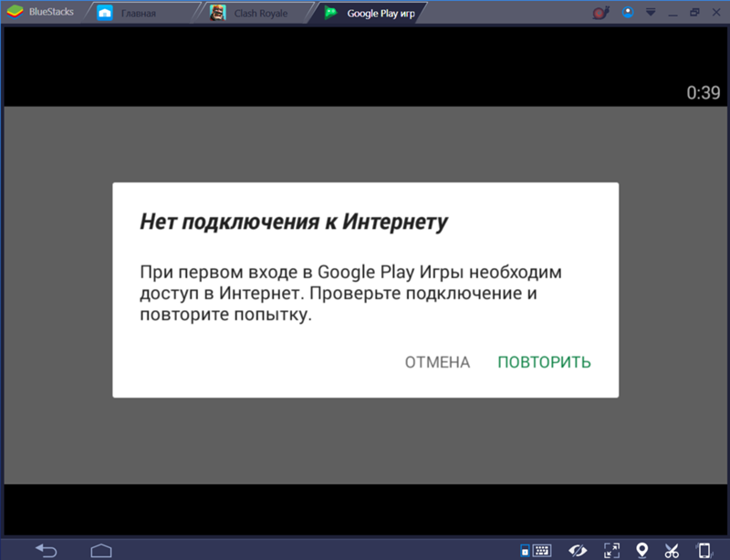Image resolution: width=730 pixels, height=560 pixels.
Task: Click ПОВТОРИТЬ to retry the connection
Action: (x=544, y=361)
